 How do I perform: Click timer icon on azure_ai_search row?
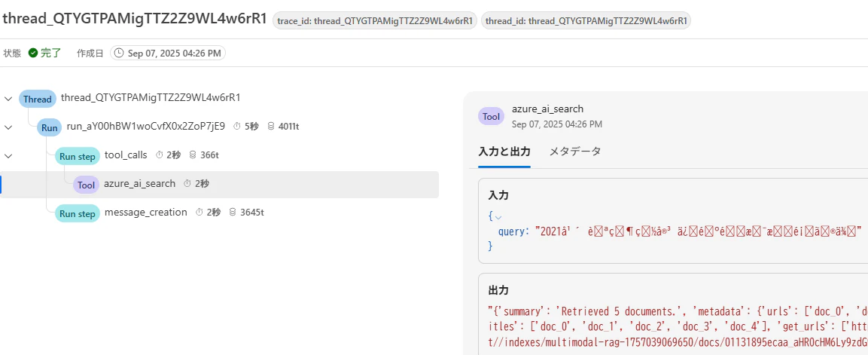(x=187, y=183)
